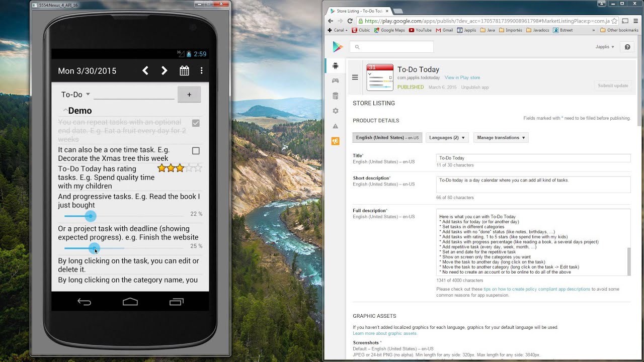The image size is (644, 362).
Task: Adjust the 22 % book reading slider
Action: pyautogui.click(x=90, y=216)
